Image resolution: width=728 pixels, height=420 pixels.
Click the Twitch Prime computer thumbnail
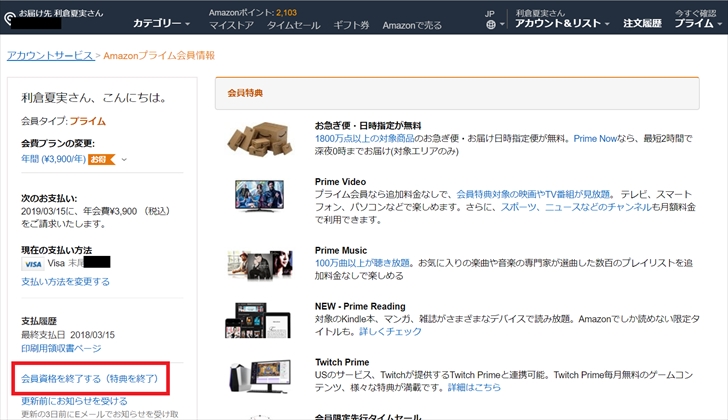261,376
